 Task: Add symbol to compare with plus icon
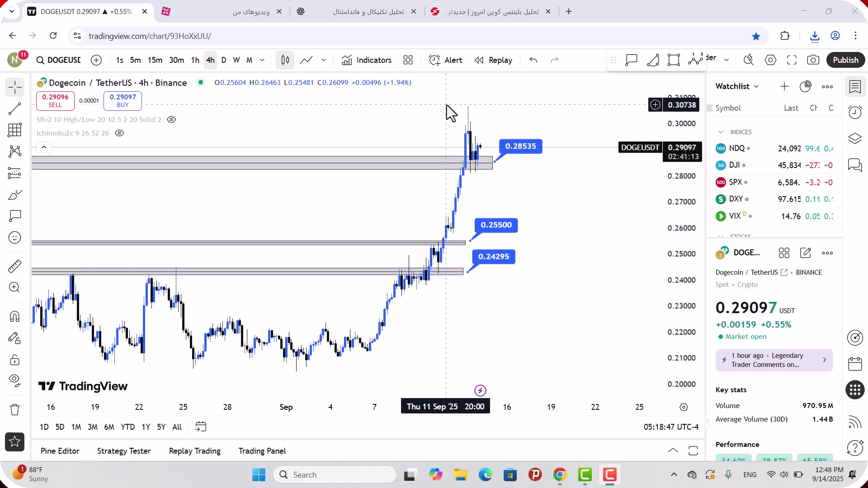pyautogui.click(x=96, y=60)
